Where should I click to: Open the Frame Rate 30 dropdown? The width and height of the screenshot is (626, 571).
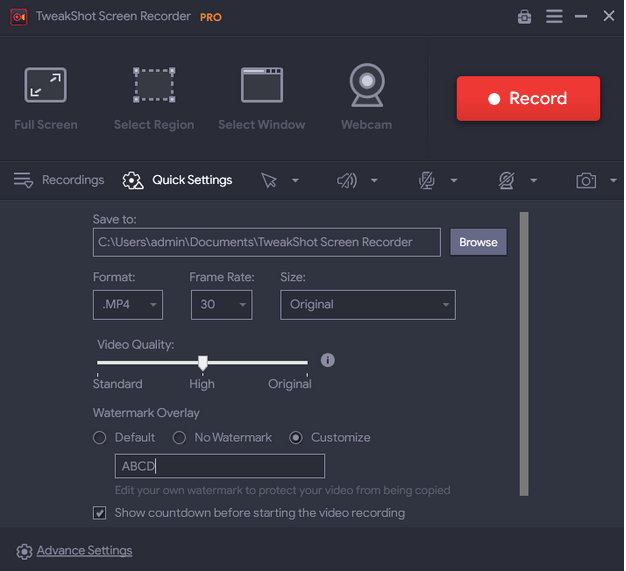click(x=222, y=305)
